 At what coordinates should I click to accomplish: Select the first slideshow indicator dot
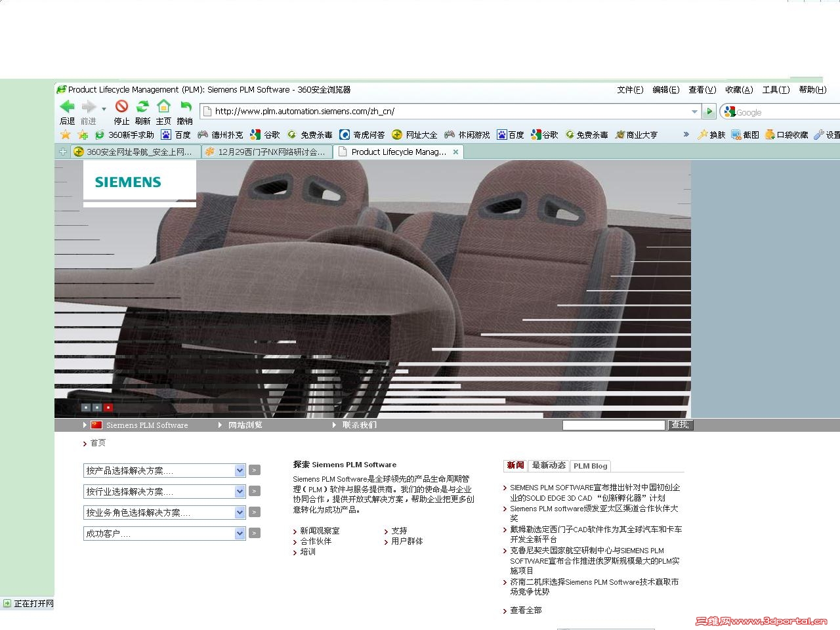pyautogui.click(x=85, y=408)
